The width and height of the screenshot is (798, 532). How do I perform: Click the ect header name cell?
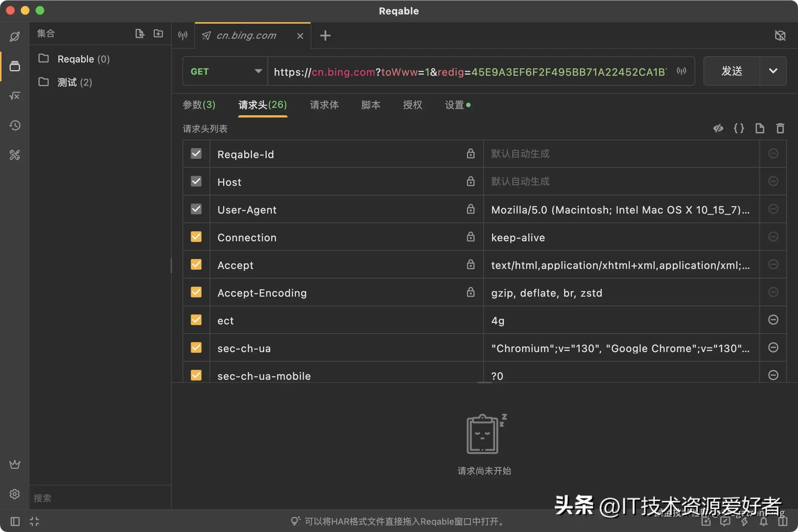pos(347,320)
